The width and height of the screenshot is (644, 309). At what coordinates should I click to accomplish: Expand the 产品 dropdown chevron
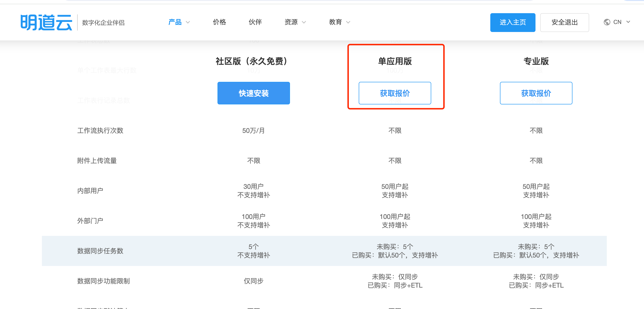[188, 22]
